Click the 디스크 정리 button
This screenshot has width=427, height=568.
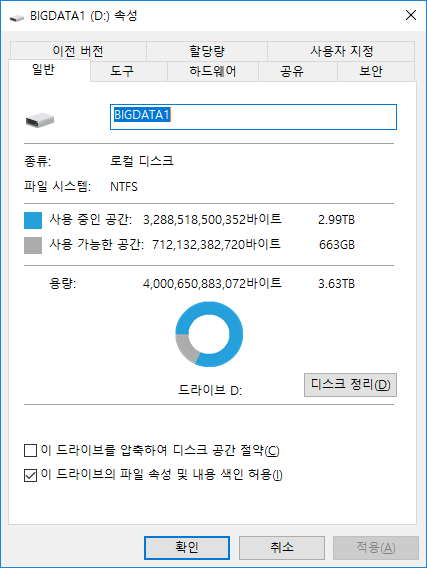pos(350,385)
